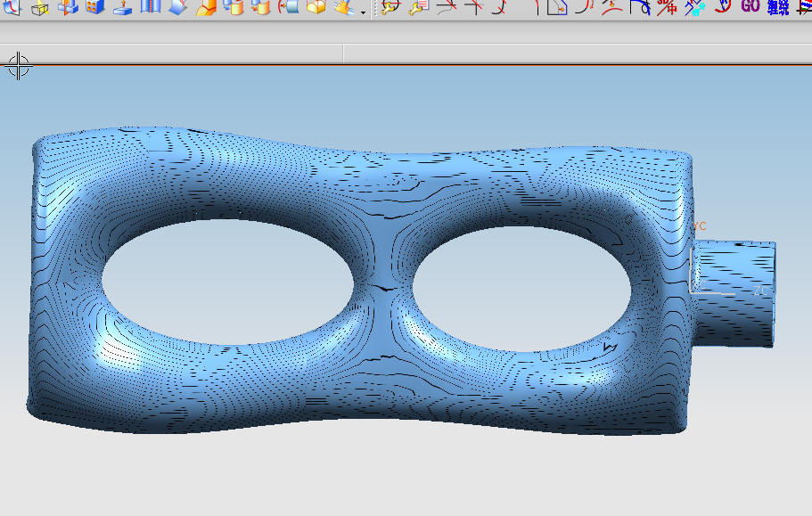Select the black and blue curve corner icon

pyautogui.click(x=640, y=7)
